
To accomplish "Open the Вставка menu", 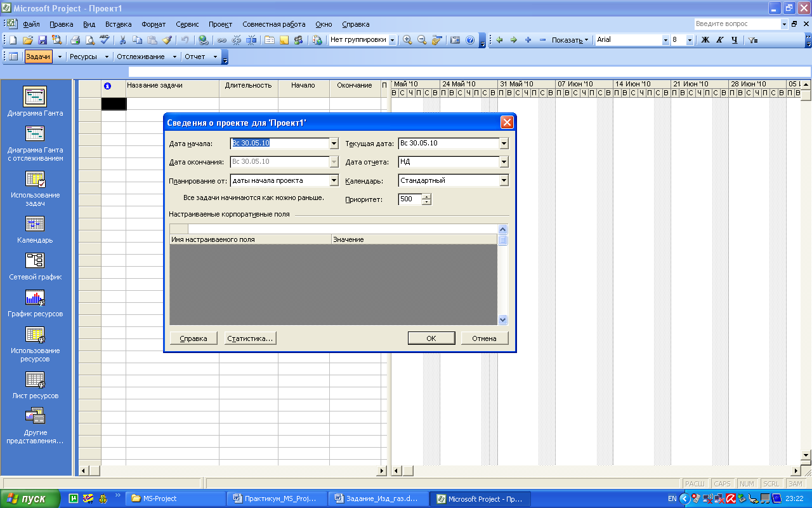I will pyautogui.click(x=118, y=24).
